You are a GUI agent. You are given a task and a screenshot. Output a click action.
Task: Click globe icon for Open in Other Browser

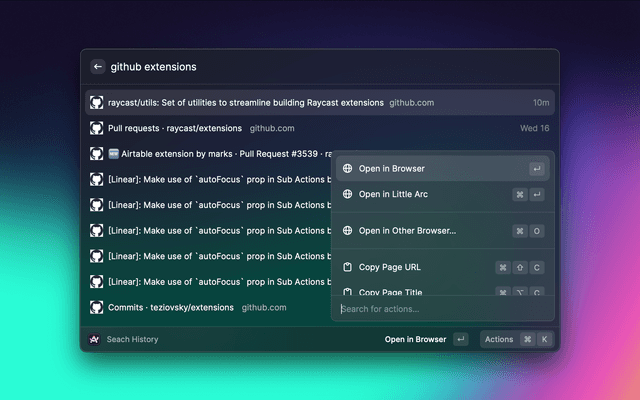click(347, 231)
